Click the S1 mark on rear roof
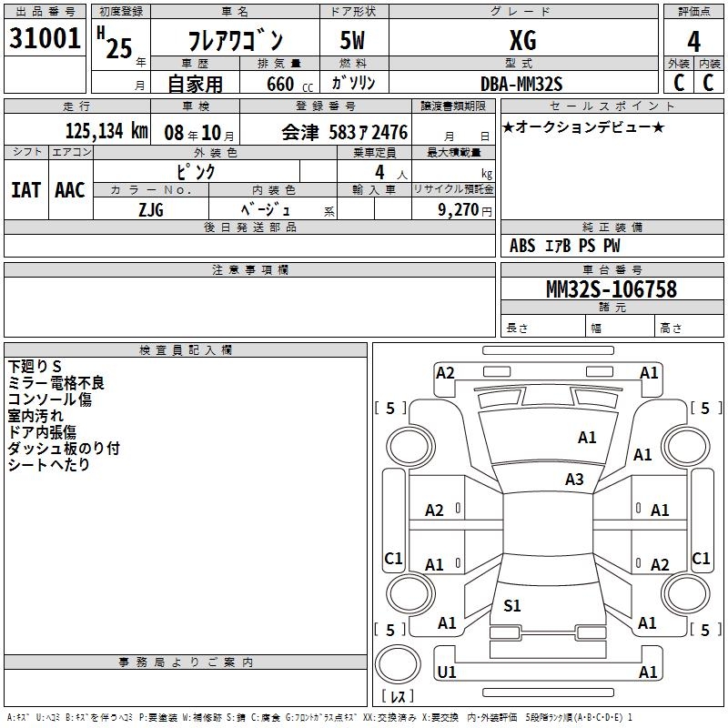The height and width of the screenshot is (728, 728). [512, 605]
